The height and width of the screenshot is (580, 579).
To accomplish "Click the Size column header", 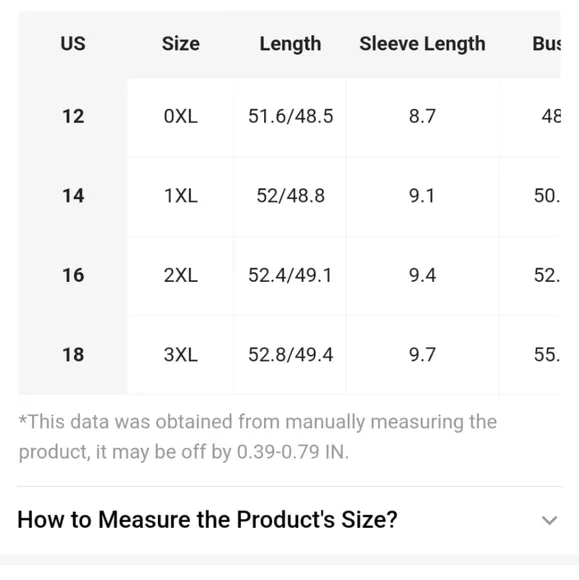I will [181, 44].
